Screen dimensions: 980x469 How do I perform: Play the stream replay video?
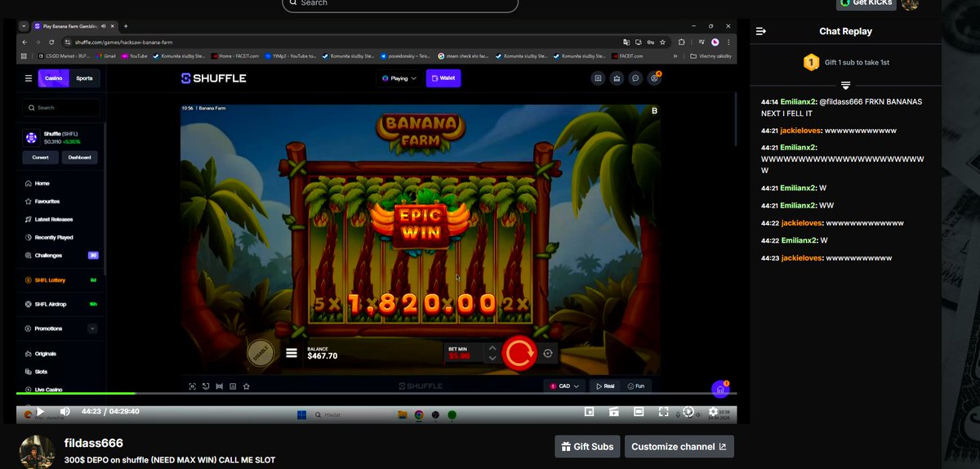coord(40,412)
